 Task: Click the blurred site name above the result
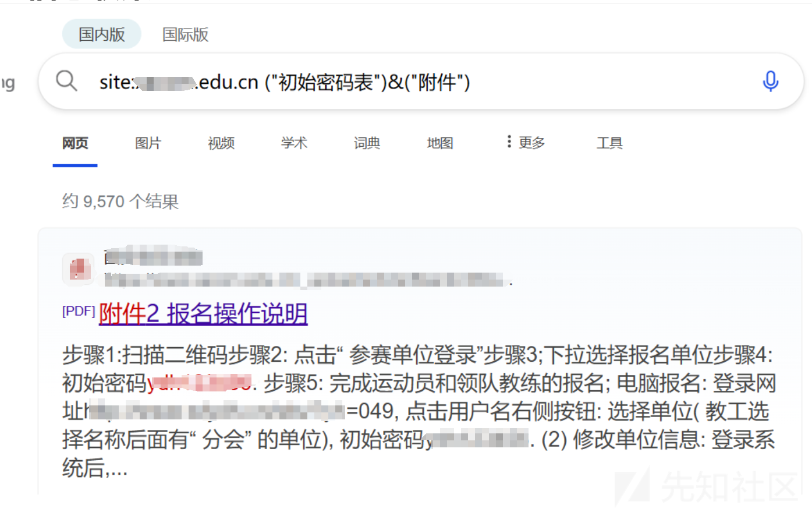pyautogui.click(x=153, y=256)
